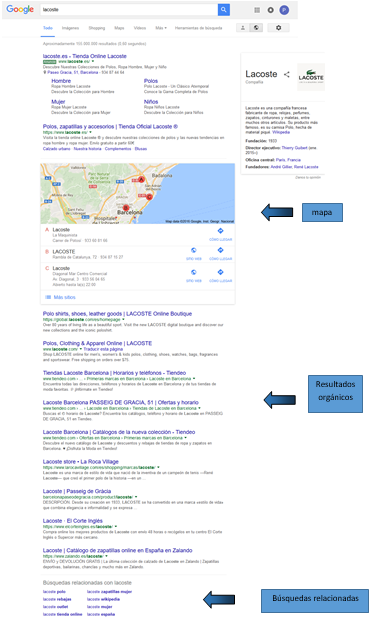Click the Google logo

pyautogui.click(x=20, y=9)
